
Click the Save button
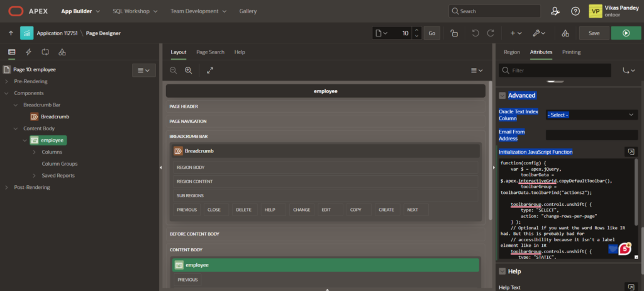pyautogui.click(x=594, y=33)
